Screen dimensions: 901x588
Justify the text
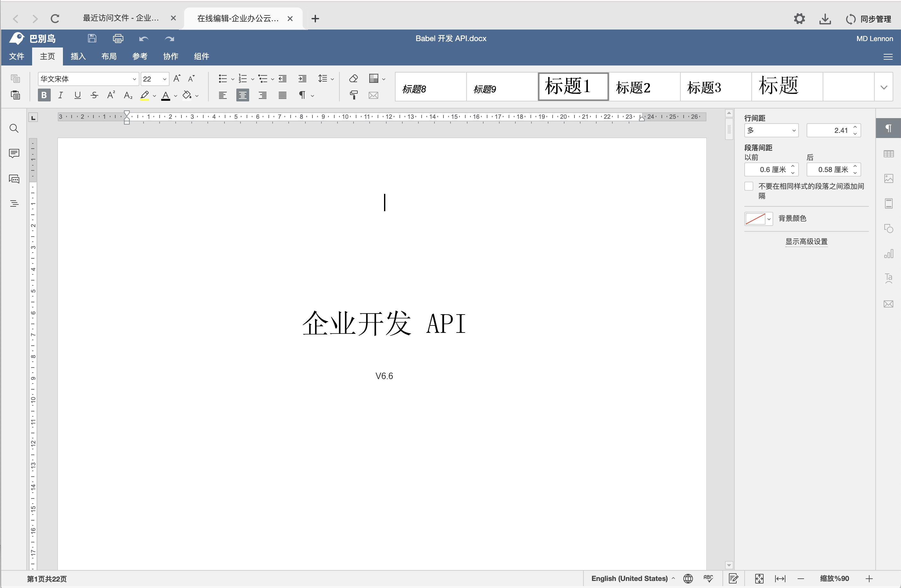283,95
